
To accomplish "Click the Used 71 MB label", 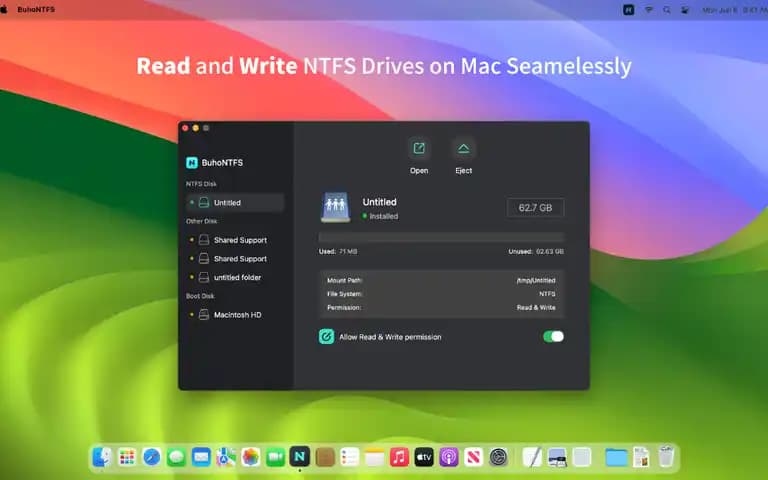I will click(x=338, y=251).
